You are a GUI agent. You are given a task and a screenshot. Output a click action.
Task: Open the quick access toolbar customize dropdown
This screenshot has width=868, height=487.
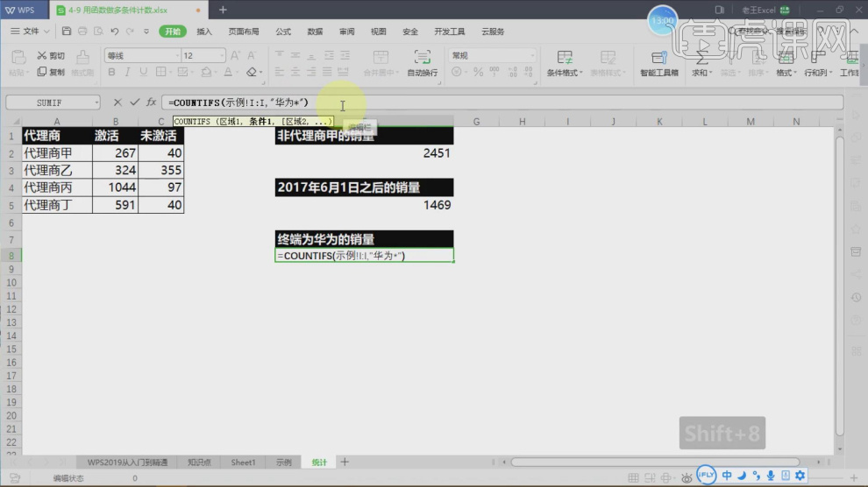(x=146, y=32)
